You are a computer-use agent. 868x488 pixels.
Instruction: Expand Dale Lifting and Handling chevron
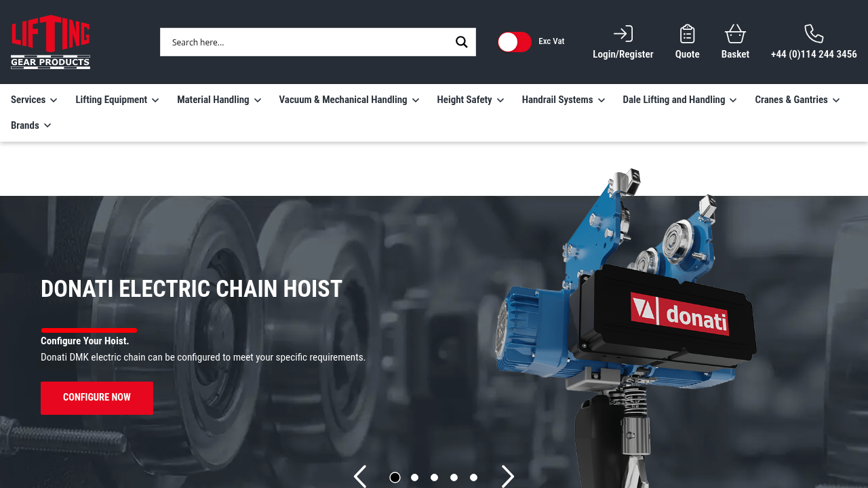click(733, 100)
